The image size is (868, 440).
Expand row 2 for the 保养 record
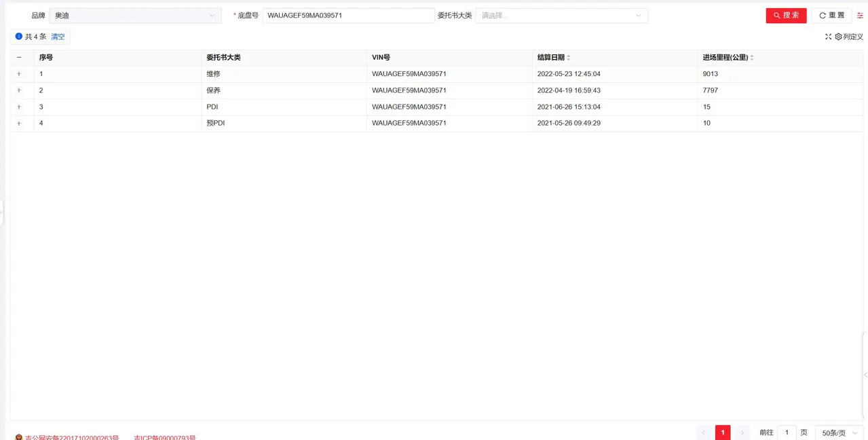[x=19, y=90]
